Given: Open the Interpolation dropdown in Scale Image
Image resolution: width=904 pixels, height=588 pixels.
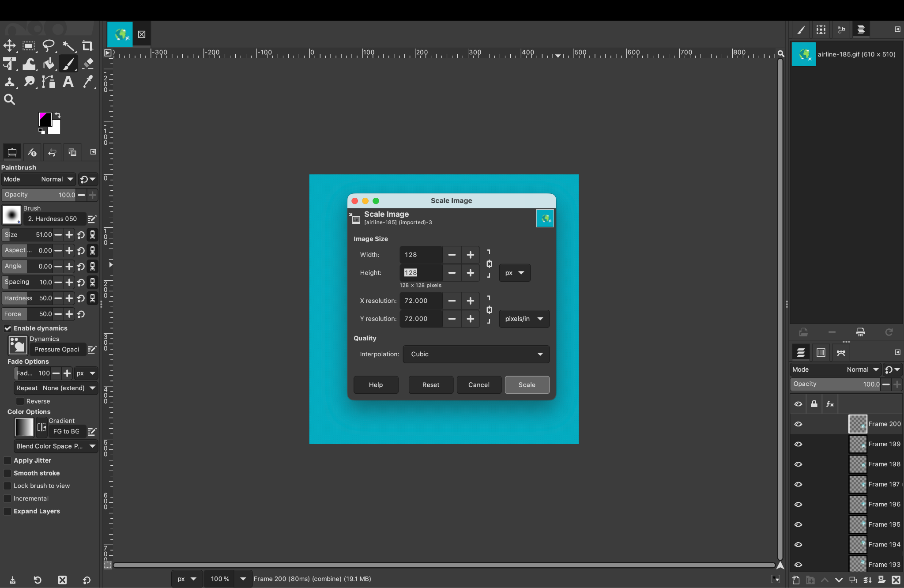Looking at the screenshot, I should click(476, 354).
